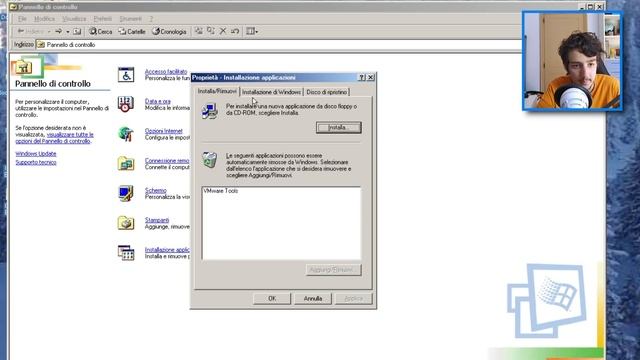
Task: Open the Preferiti menu
Action: [x=102, y=19]
